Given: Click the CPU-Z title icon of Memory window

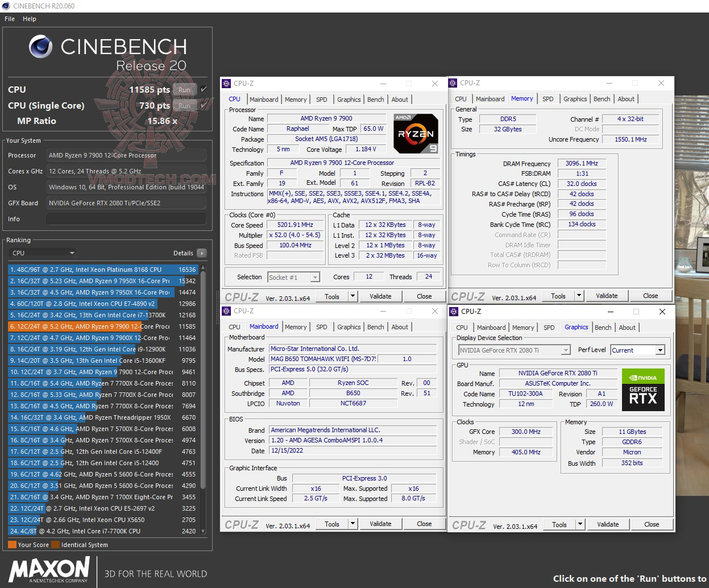Looking at the screenshot, I should tap(453, 83).
